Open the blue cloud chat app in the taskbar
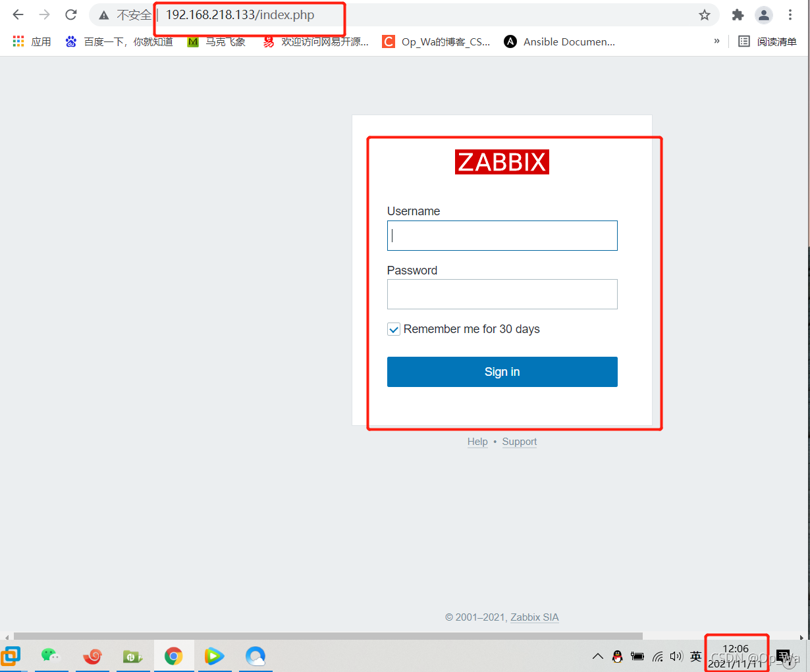This screenshot has height=672, width=810. pyautogui.click(x=256, y=656)
